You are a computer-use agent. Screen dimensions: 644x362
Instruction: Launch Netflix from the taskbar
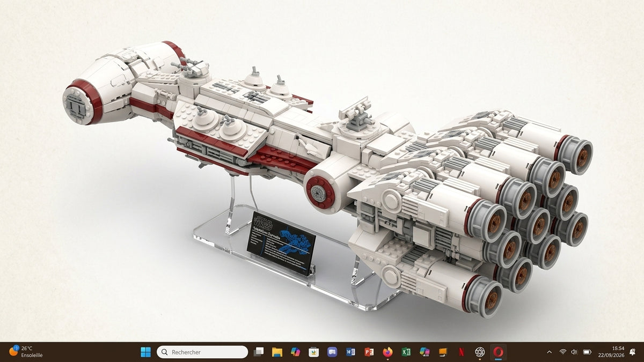coord(462,352)
